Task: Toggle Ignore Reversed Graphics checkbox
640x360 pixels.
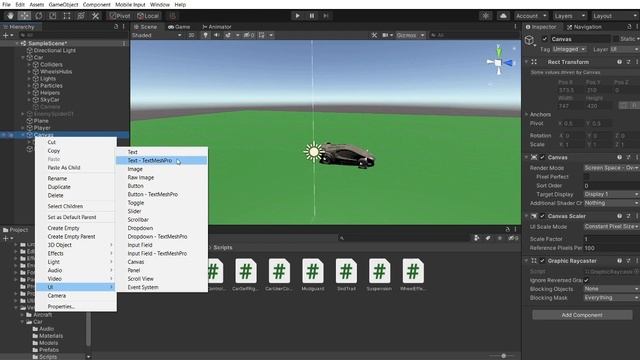Action: (587, 280)
